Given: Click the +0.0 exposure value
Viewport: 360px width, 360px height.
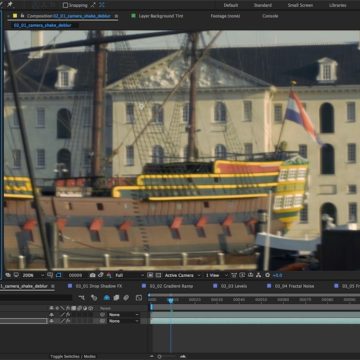Looking at the screenshot, I should (x=277, y=275).
